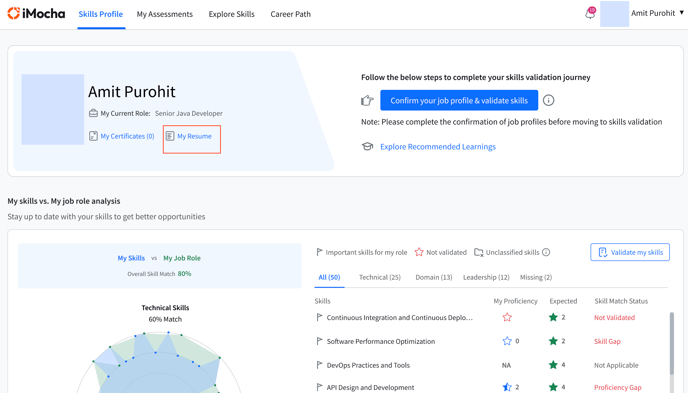Click green expected star for API Design
This screenshot has height=393, width=688.
tap(553, 387)
